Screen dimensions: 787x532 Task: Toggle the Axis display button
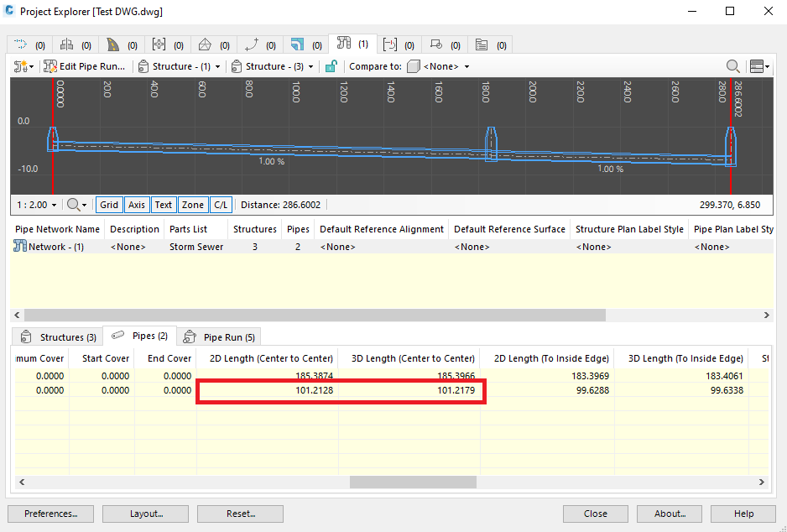tap(137, 205)
